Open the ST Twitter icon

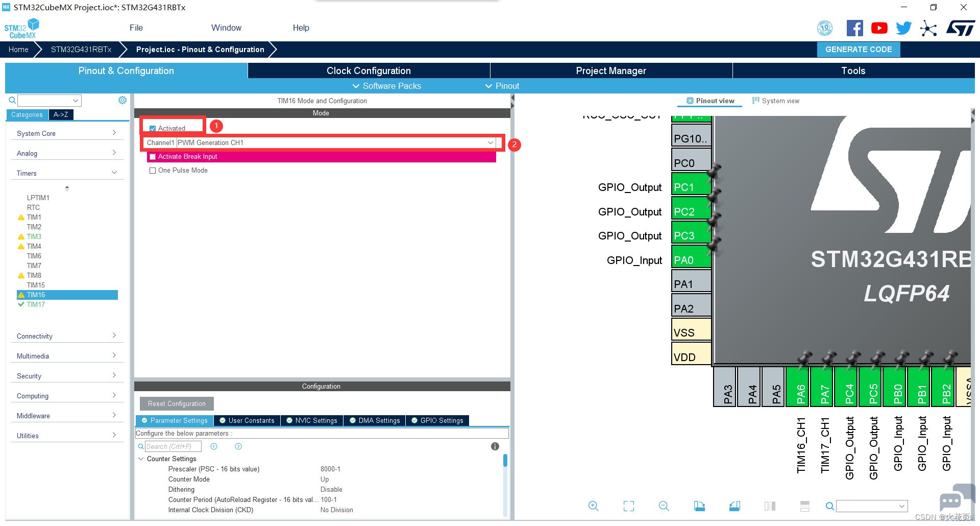pos(903,28)
